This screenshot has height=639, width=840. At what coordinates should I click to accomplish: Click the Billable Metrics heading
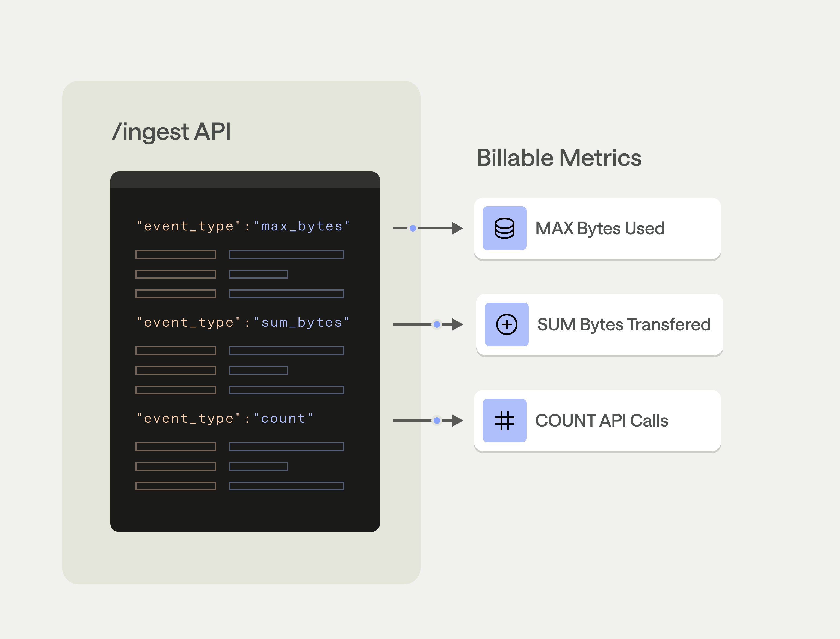(559, 158)
